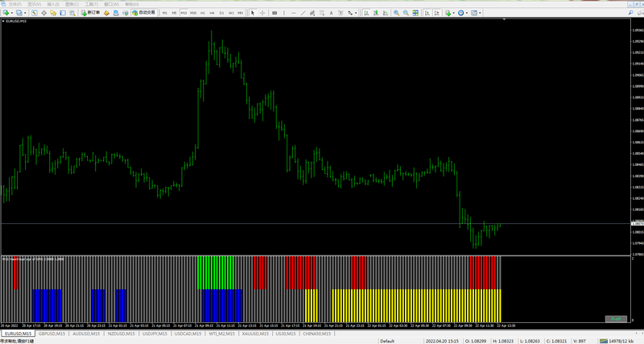The image size is (644, 344).
Task: Click the green button in indicator corner
Action: [616, 319]
